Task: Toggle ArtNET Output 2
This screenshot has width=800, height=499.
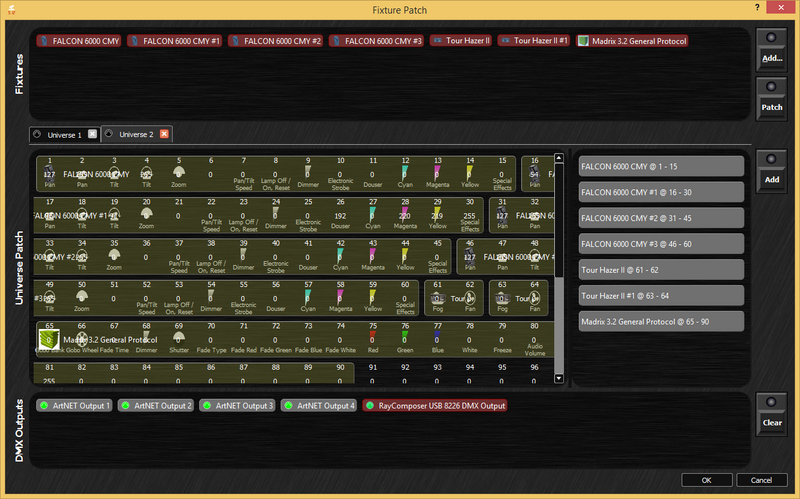Action: pyautogui.click(x=156, y=406)
